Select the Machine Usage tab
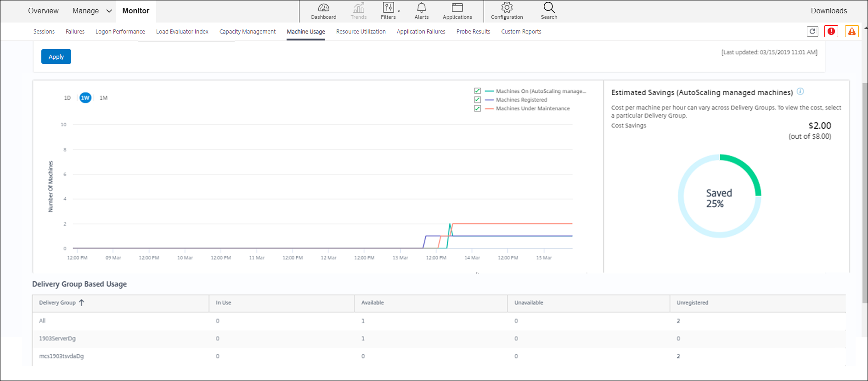This screenshot has height=381, width=868. click(306, 32)
